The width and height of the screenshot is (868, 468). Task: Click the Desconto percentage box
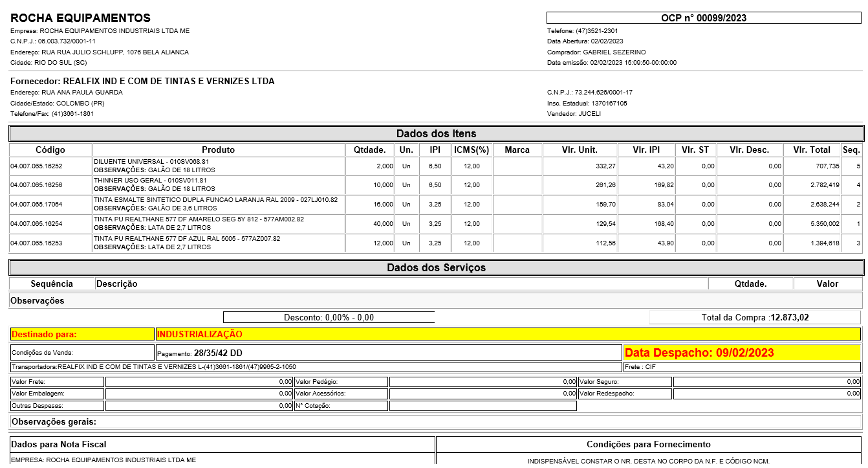pyautogui.click(x=329, y=317)
